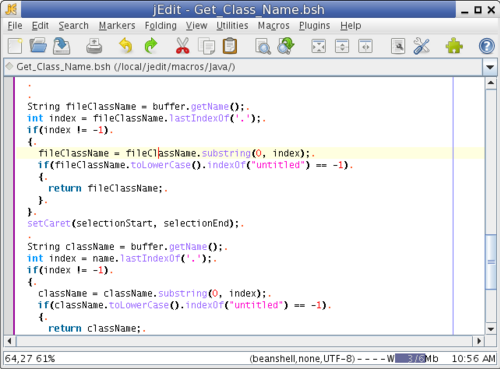Click the New View toolbar icon
500x369 pixels.
pyautogui.click(x=318, y=46)
